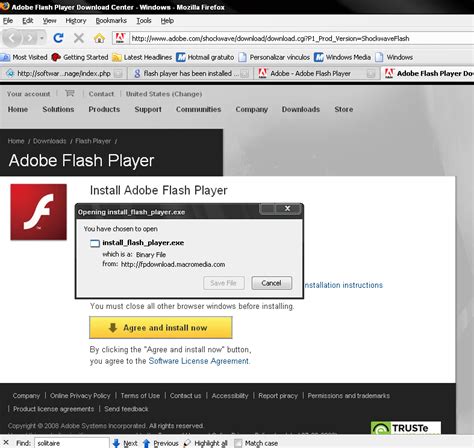The height and width of the screenshot is (448, 474).
Task: Toggle the Match case checkbox
Action: point(238,443)
